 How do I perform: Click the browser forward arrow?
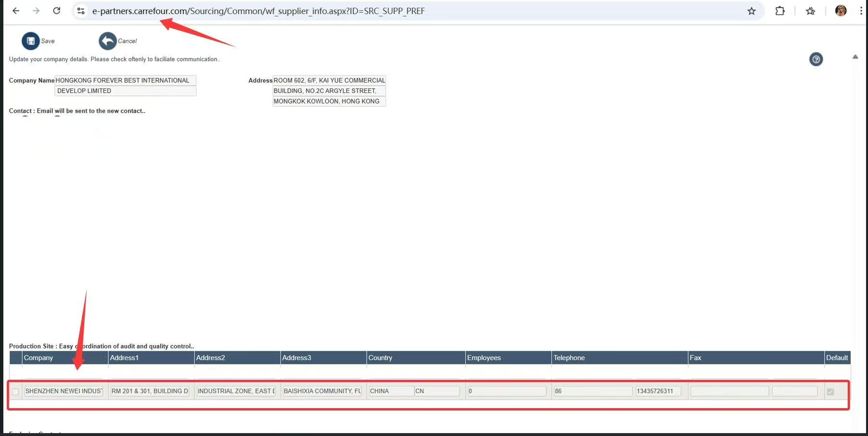pyautogui.click(x=36, y=11)
